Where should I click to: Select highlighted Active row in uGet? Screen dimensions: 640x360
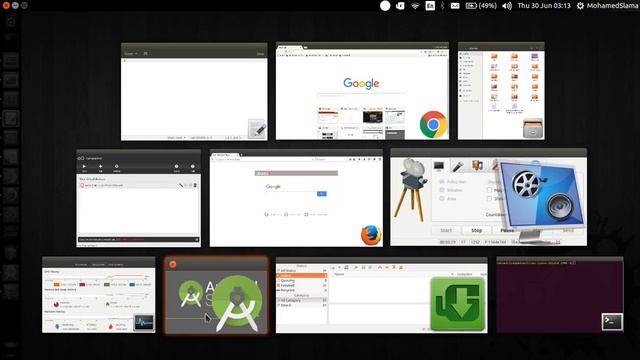click(x=302, y=276)
